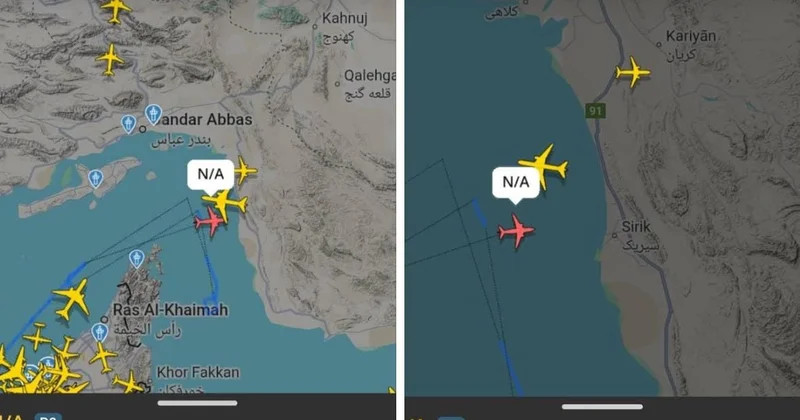Click the route 91 road shield
Screen dimensions: 800x420
595,111
